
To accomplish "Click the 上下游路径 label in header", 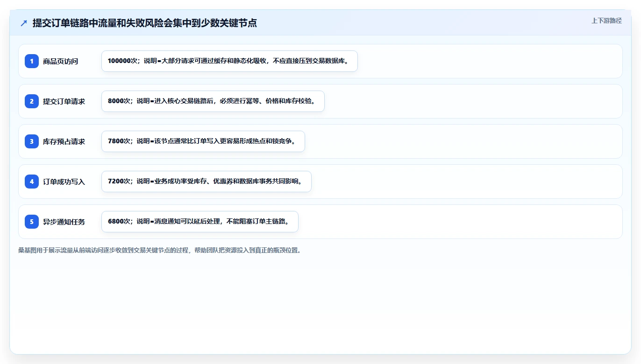I will click(x=606, y=21).
